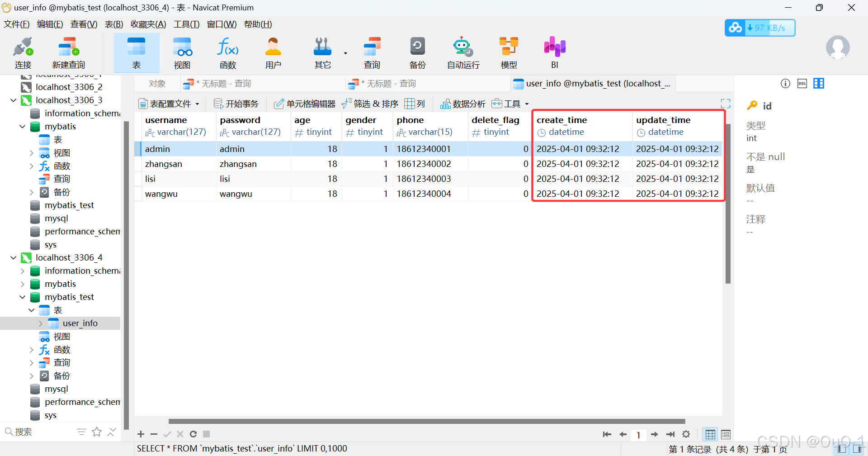Open the 用户 users toolbar icon

[273, 53]
